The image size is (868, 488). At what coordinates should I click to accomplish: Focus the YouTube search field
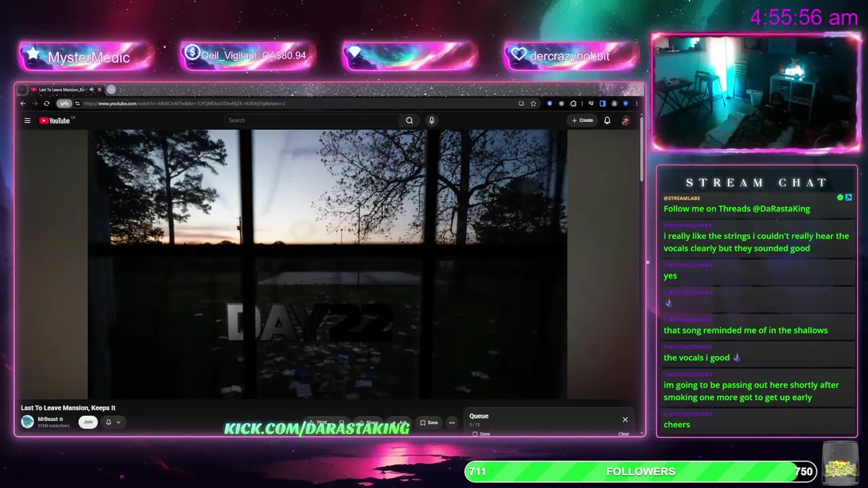click(x=312, y=121)
